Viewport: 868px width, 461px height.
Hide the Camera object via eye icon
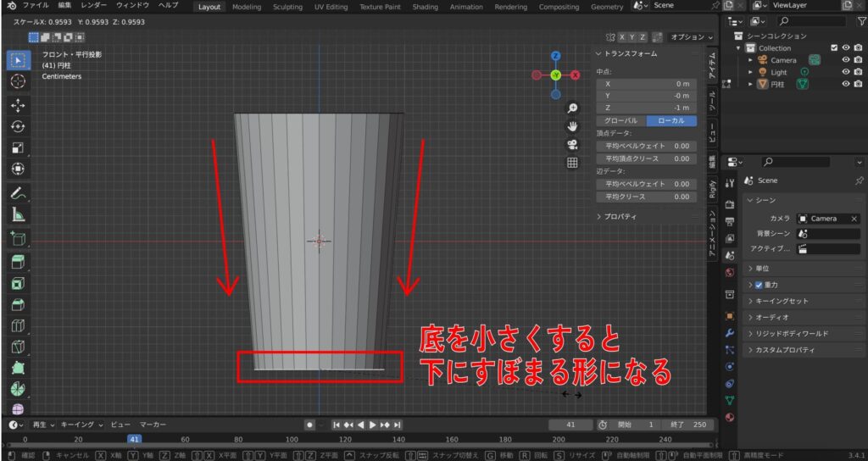tap(846, 60)
